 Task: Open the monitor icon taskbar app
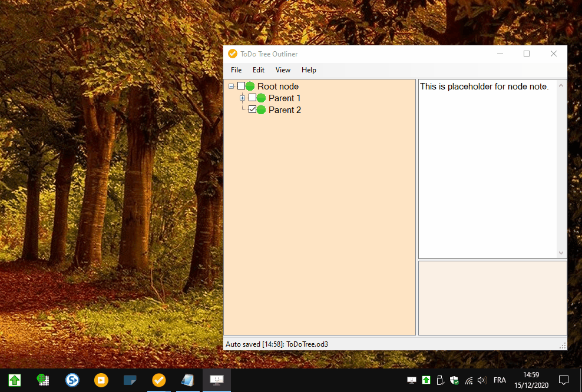216,380
